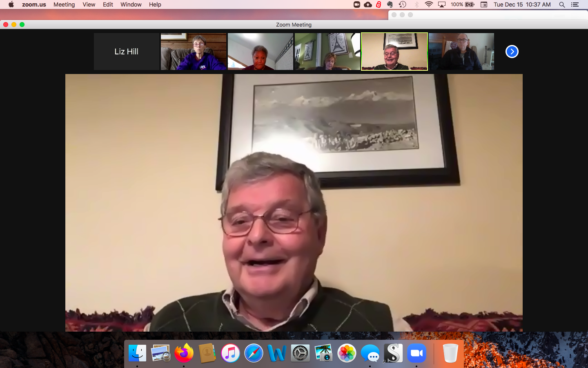Click the date and time clock
This screenshot has height=368, width=588.
(x=522, y=4)
